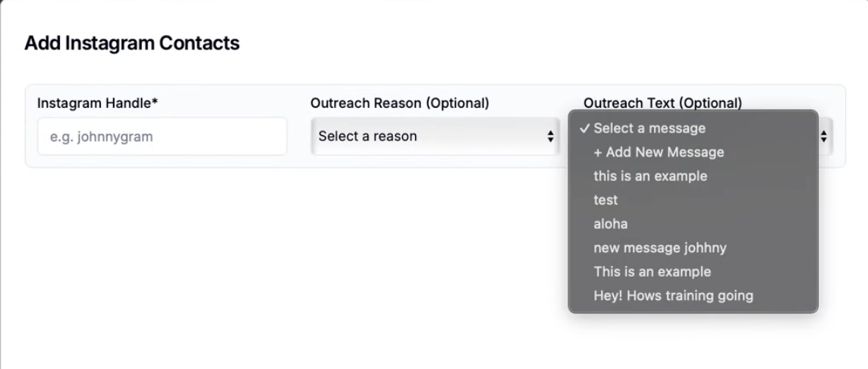The width and height of the screenshot is (868, 369).
Task: Choose "Hey! Hows training going" message
Action: point(673,295)
